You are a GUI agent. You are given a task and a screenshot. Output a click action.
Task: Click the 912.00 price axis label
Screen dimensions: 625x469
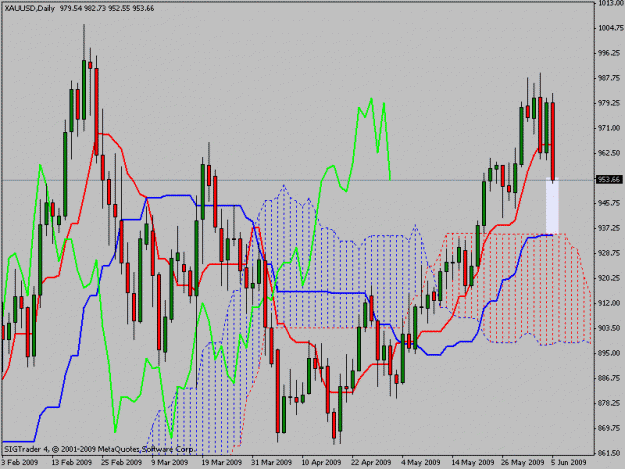pyautogui.click(x=610, y=303)
